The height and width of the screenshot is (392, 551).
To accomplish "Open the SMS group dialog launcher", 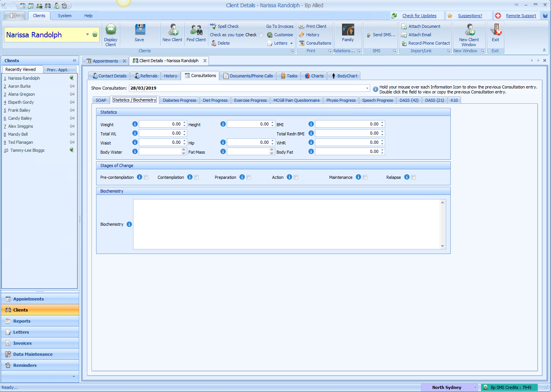I will pyautogui.click(x=395, y=51).
